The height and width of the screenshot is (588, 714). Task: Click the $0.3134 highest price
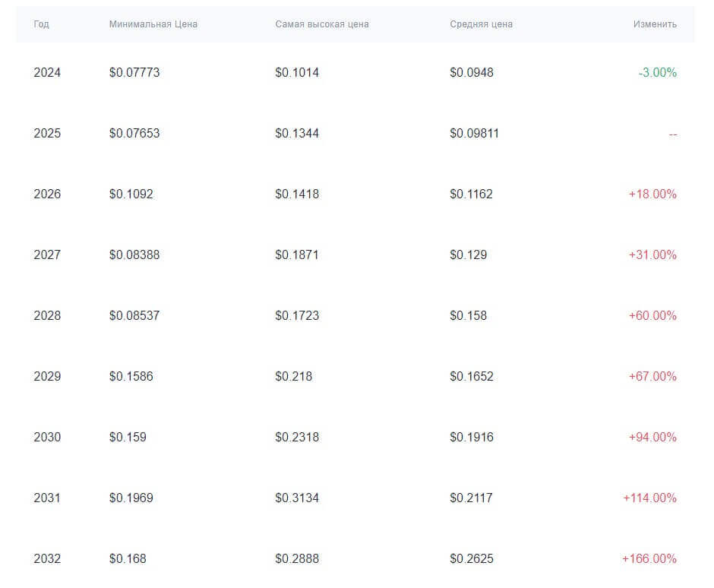coord(297,498)
